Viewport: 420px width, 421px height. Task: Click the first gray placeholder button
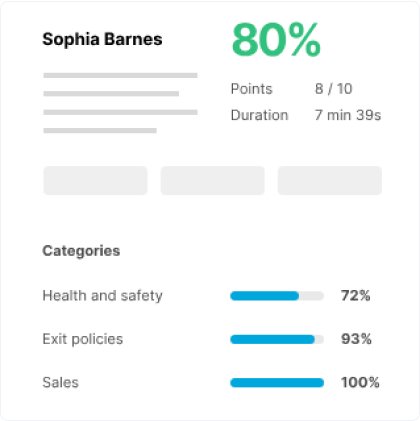click(x=95, y=180)
